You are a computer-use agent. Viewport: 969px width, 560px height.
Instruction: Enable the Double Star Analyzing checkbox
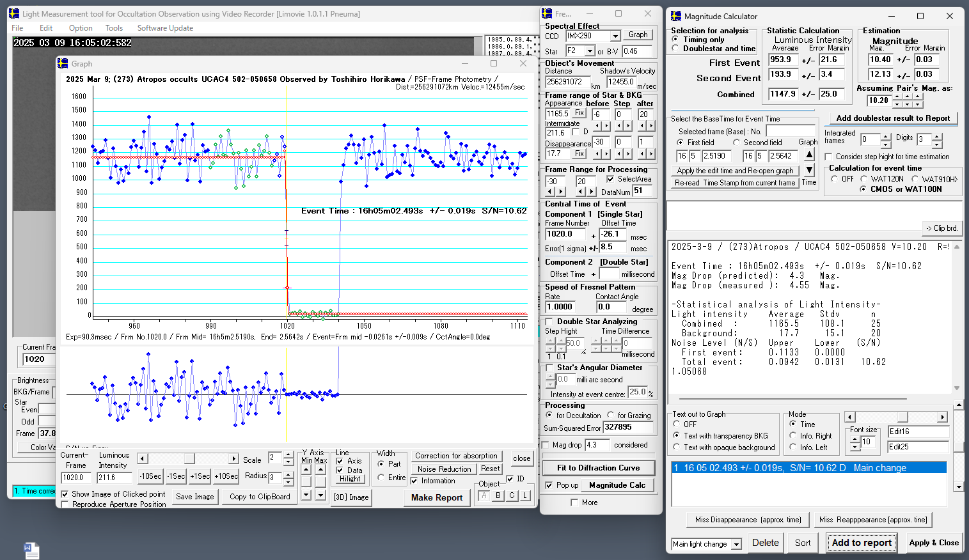[549, 322]
